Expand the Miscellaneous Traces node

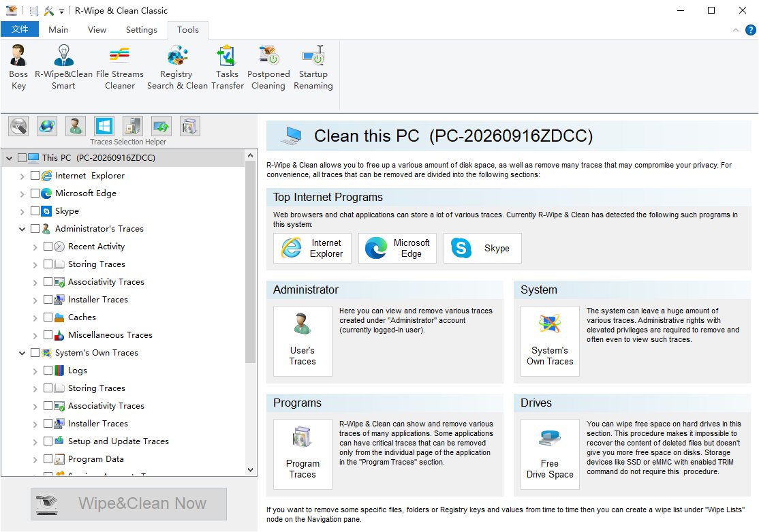point(35,335)
